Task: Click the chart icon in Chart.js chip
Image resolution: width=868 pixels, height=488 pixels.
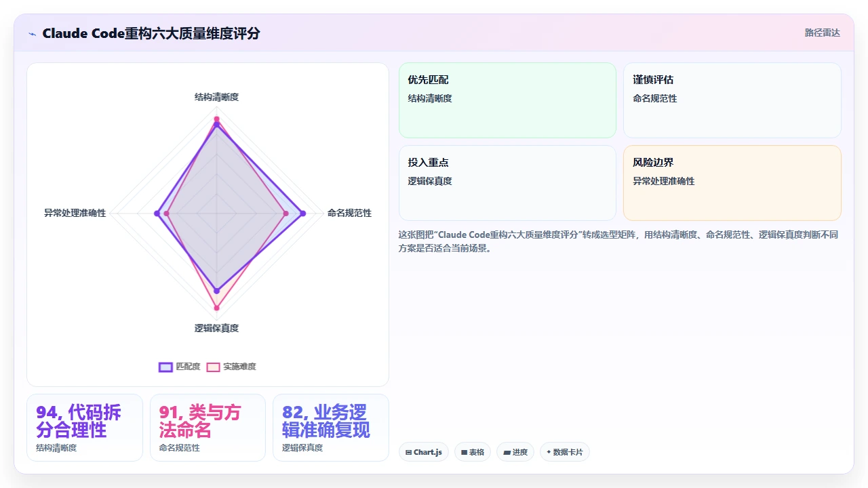Action: pyautogui.click(x=408, y=452)
